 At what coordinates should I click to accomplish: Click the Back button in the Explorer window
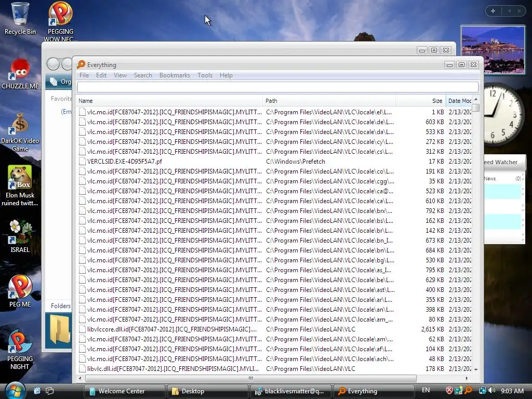tap(54, 64)
